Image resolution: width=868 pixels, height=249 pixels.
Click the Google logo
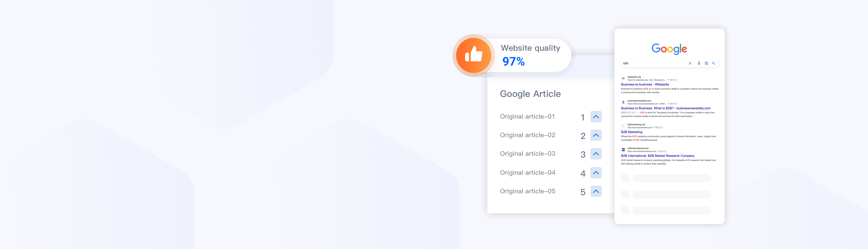point(669,49)
